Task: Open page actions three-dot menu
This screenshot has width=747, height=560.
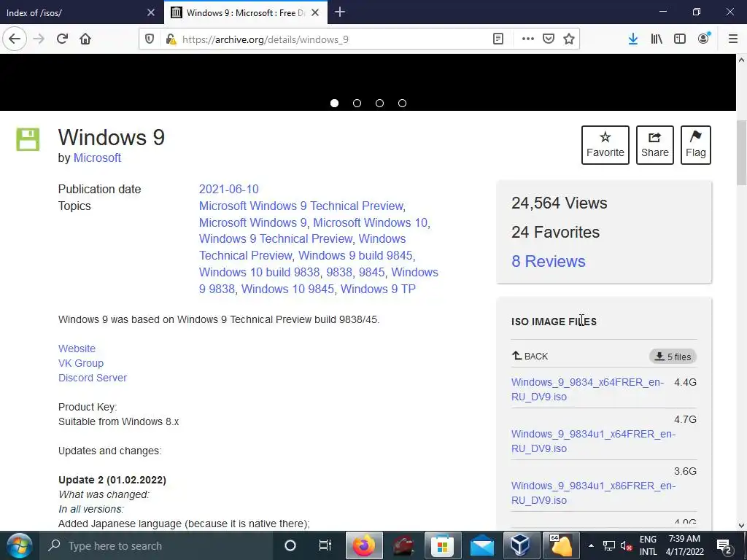Action: (x=528, y=39)
